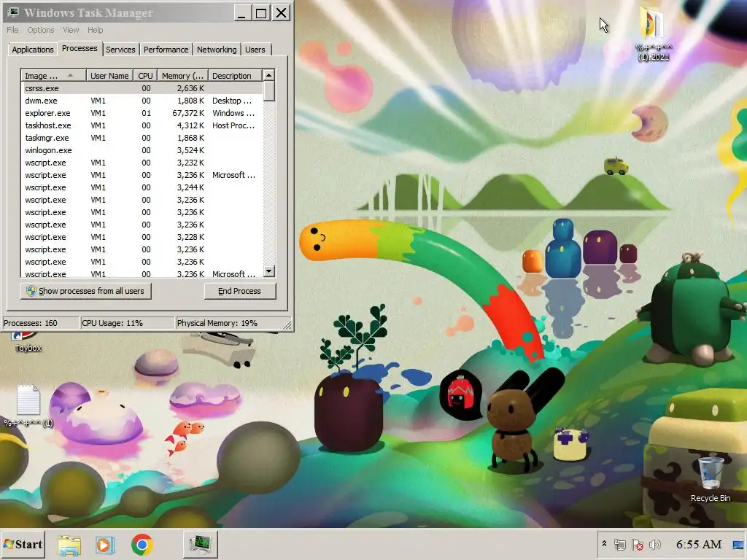Show hidden system tray icons

[x=604, y=544]
